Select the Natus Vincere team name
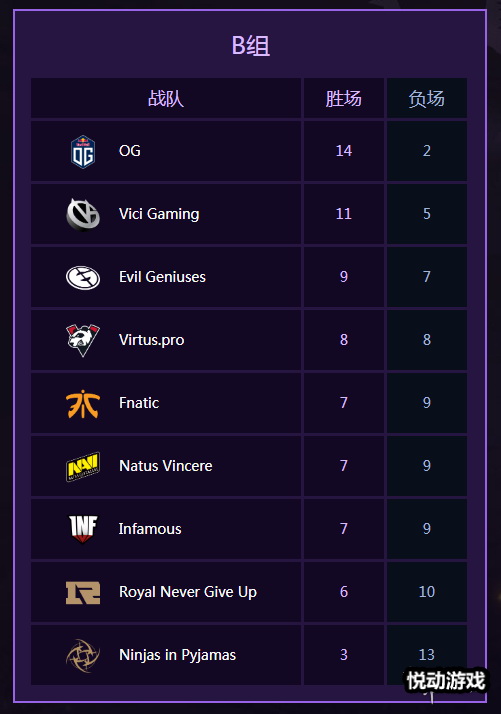Screen dimensions: 501x714 [166, 465]
